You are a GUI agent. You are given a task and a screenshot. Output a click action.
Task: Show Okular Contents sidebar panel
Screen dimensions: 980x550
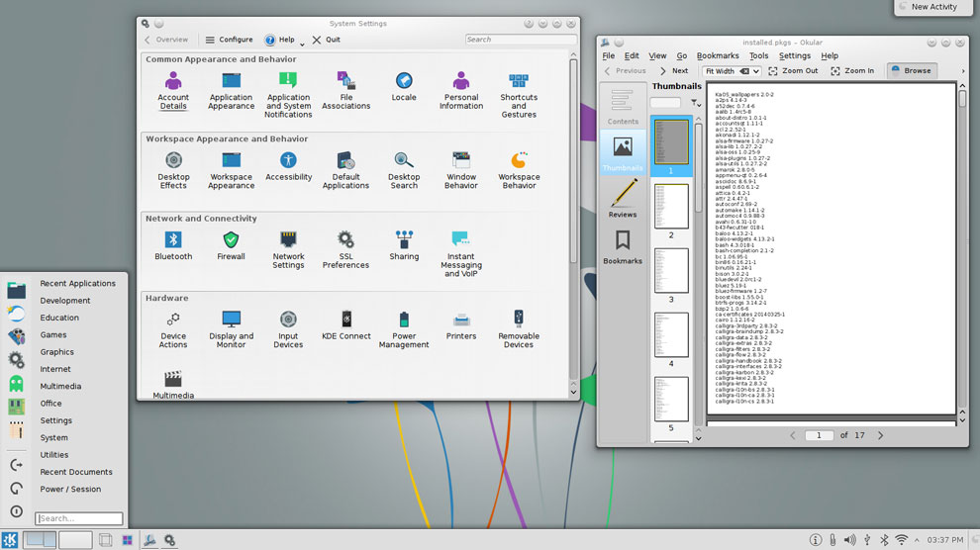(x=623, y=108)
